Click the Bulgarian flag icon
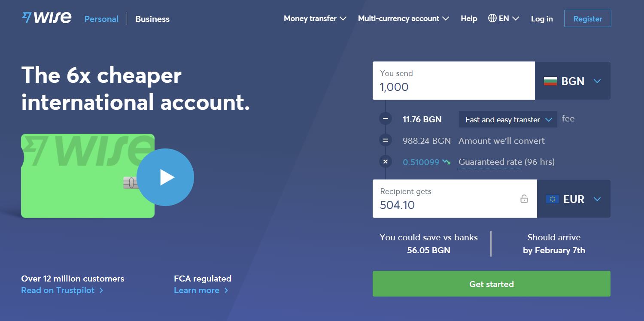The width and height of the screenshot is (644, 321). coord(550,81)
